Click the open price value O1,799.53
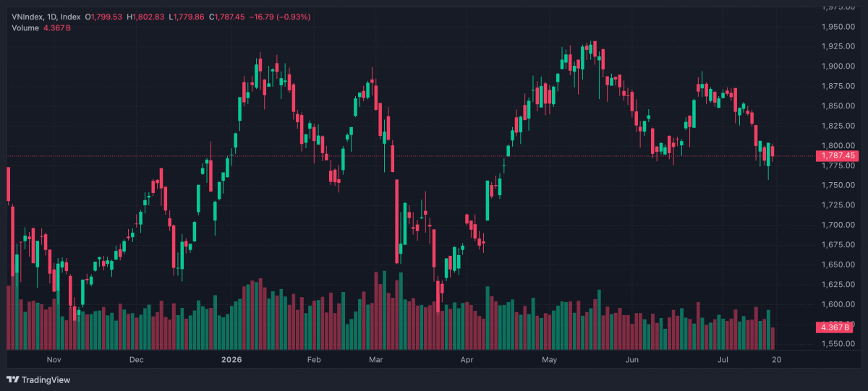Image resolution: width=868 pixels, height=391 pixels. click(x=104, y=17)
